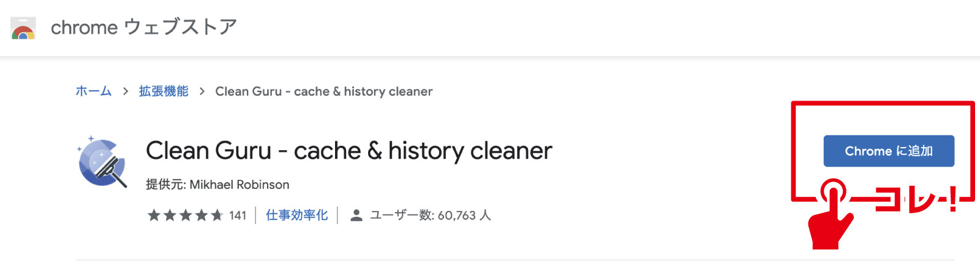The image size is (980, 274).
Task: Open the 拡張機能 breadcrumb link
Action: (164, 91)
